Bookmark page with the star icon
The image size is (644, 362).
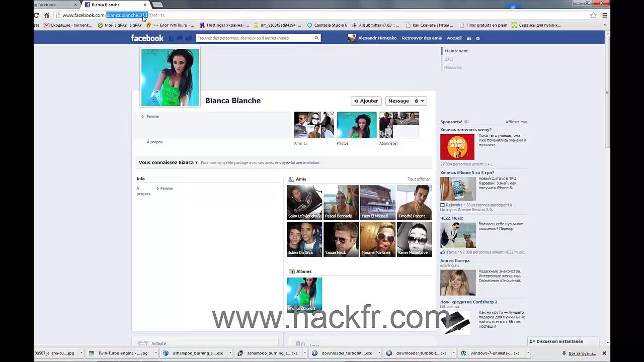click(594, 15)
